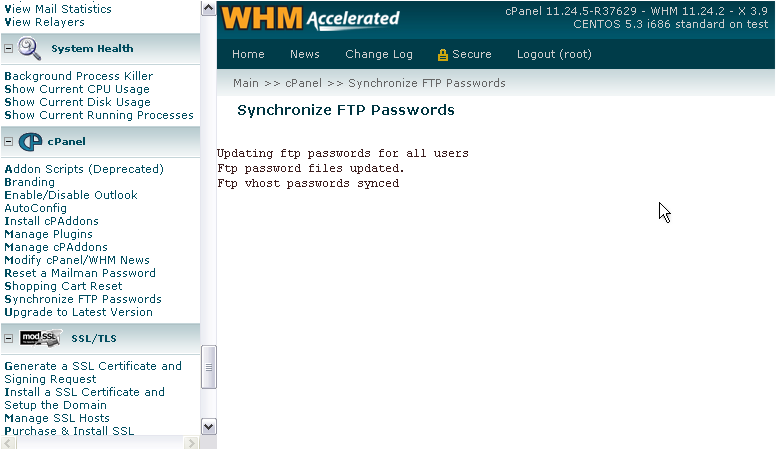
Task: Open Synchronize FTP Passwords in sidebar
Action: (83, 299)
